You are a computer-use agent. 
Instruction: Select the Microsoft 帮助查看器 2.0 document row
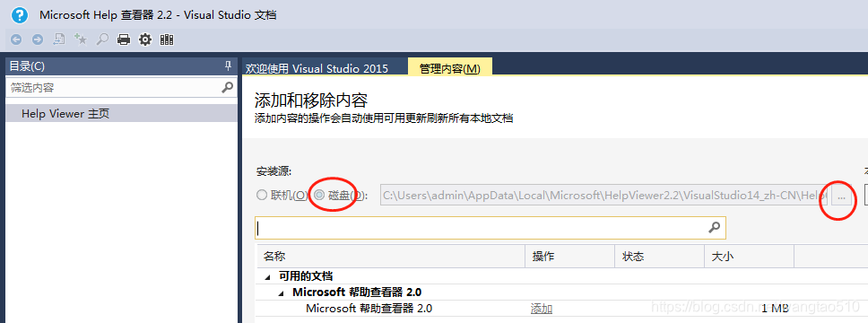click(x=562, y=309)
